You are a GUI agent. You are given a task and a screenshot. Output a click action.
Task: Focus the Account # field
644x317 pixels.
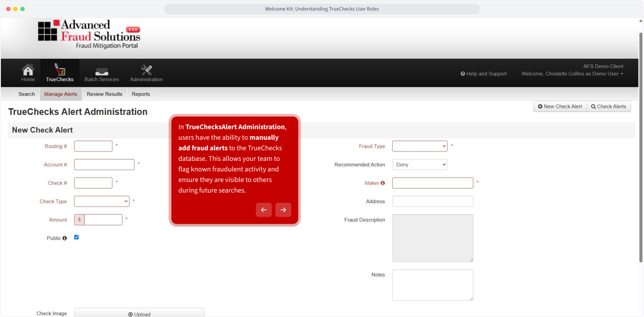pos(104,165)
